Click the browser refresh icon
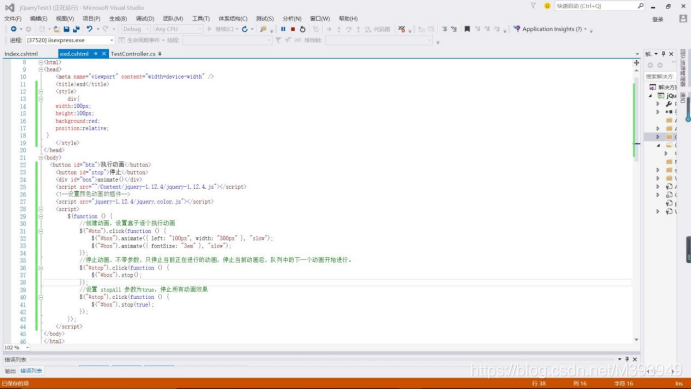Screen dimensions: 692x389 tap(244, 29)
